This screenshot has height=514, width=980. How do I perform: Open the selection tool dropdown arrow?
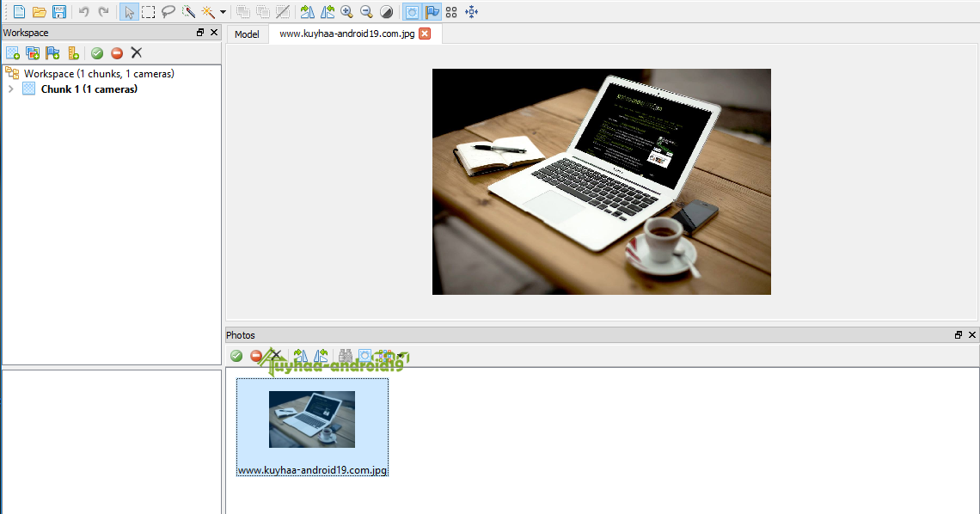(222, 11)
